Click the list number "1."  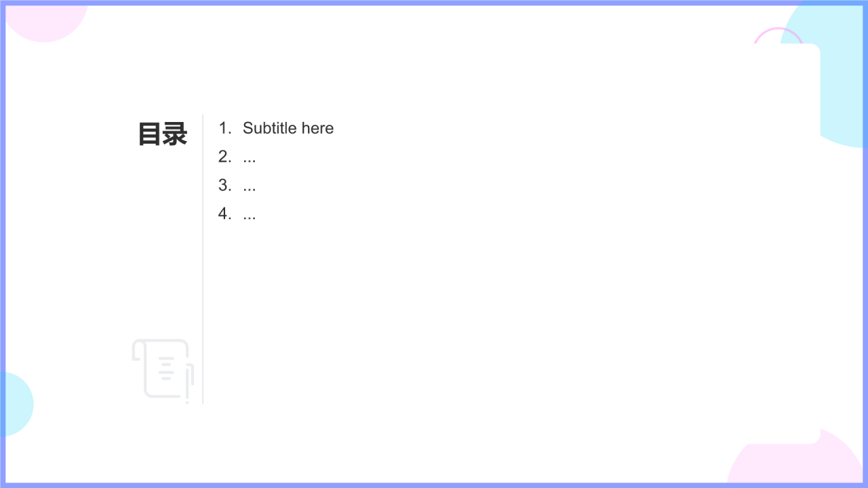(225, 128)
